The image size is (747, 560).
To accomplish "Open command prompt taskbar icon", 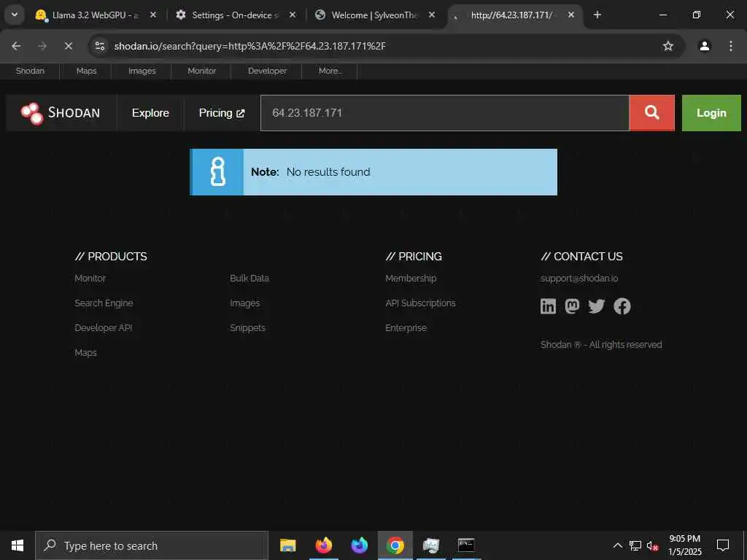I will (x=466, y=545).
